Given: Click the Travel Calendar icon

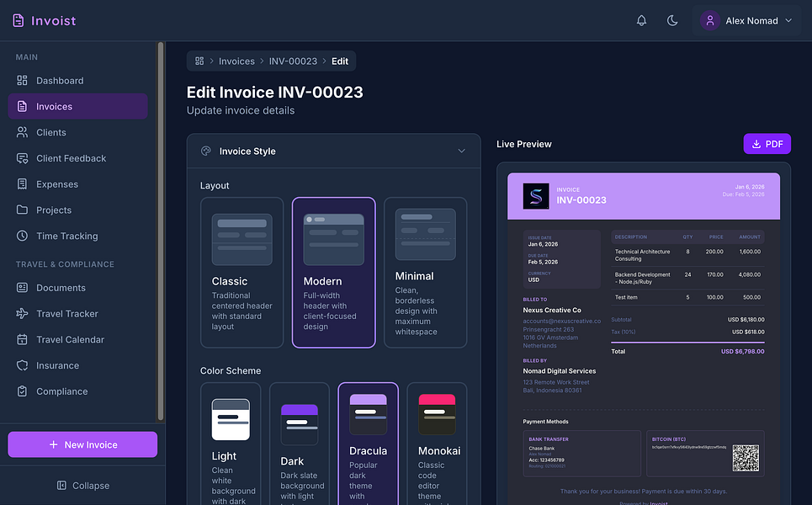Looking at the screenshot, I should click(22, 339).
